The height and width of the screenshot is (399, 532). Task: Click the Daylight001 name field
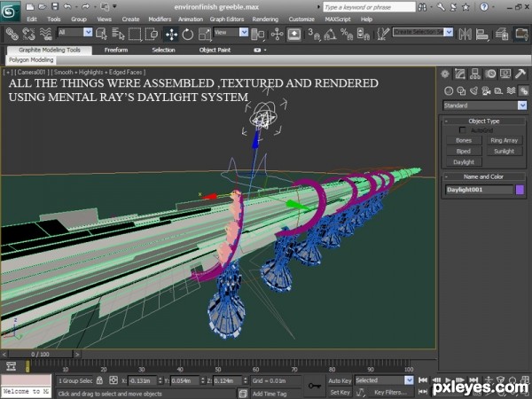479,190
